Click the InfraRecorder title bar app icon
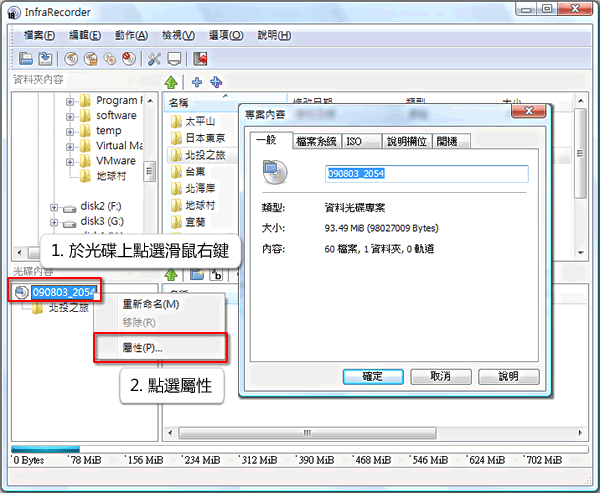 (x=14, y=13)
